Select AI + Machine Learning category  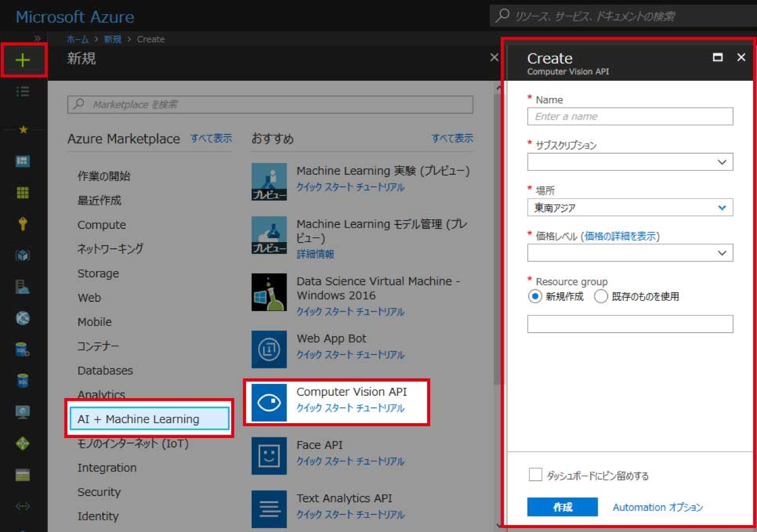(x=149, y=419)
